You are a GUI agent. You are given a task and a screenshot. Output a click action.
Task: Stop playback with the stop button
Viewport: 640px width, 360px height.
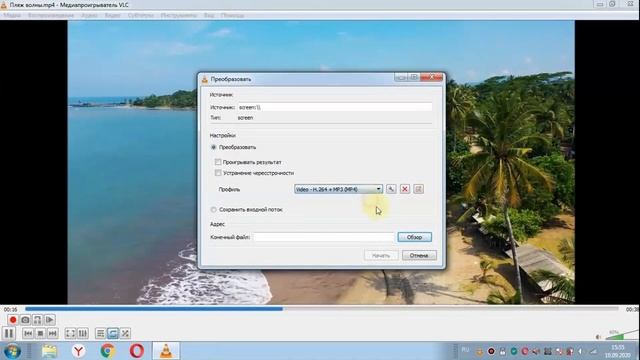[40, 333]
